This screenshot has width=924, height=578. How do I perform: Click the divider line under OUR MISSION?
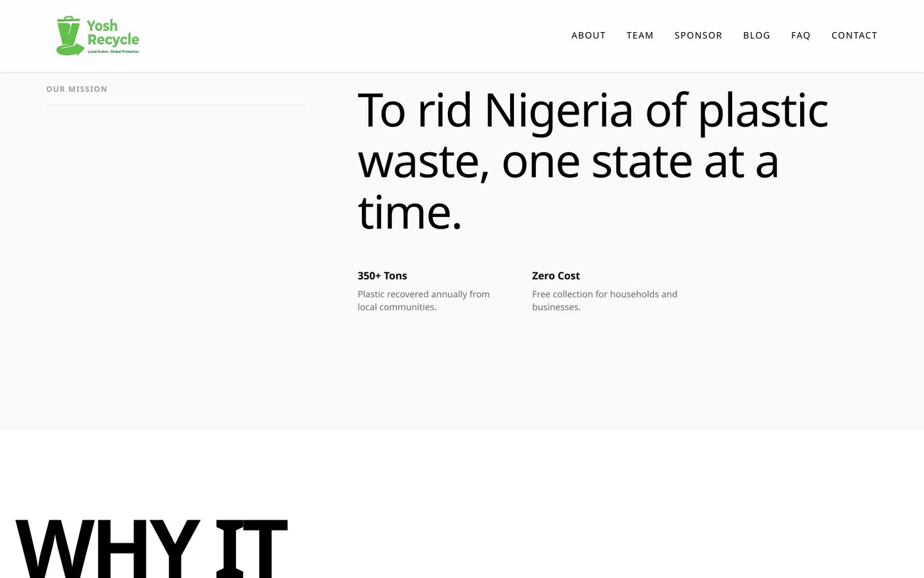pos(176,105)
